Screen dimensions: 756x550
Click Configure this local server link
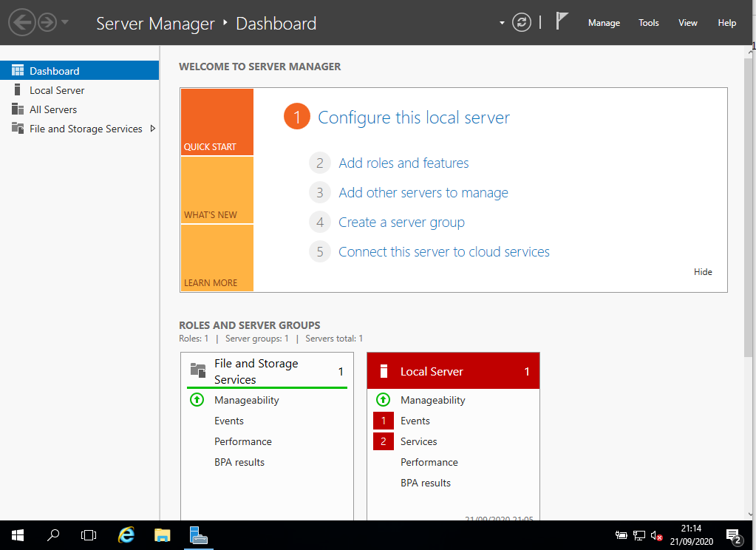click(x=414, y=118)
